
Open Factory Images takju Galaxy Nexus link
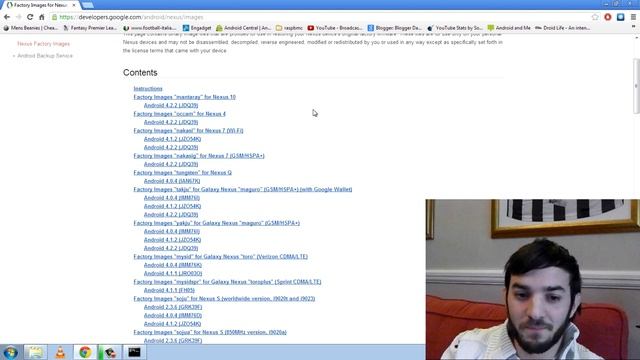point(243,189)
